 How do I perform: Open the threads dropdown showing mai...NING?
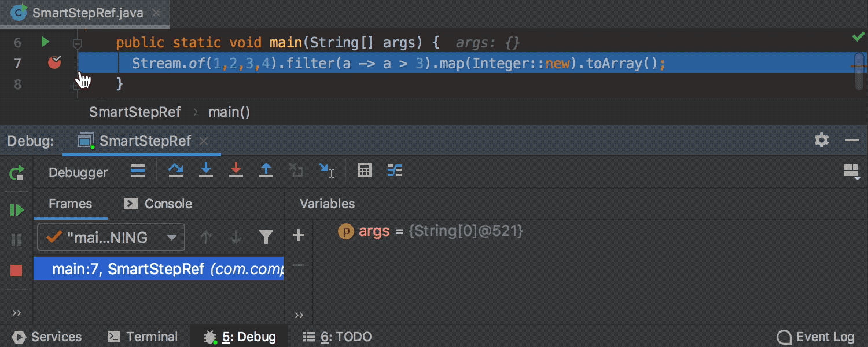pyautogui.click(x=110, y=237)
